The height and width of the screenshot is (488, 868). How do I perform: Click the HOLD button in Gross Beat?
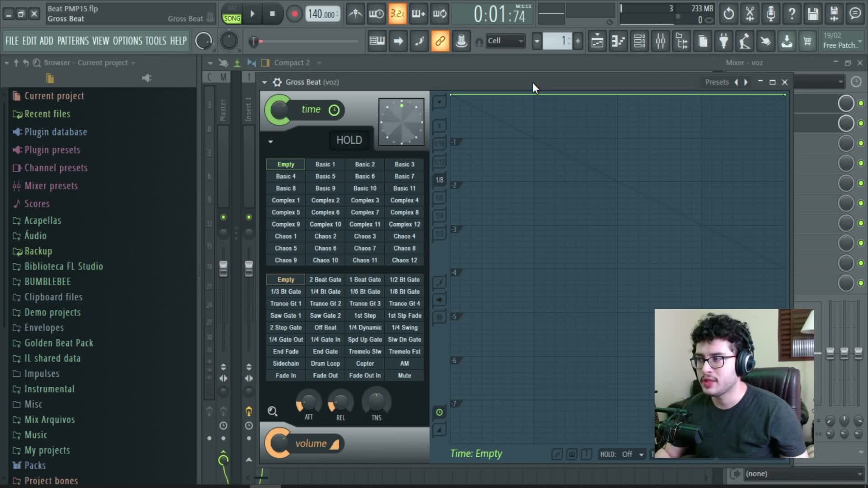click(x=349, y=140)
